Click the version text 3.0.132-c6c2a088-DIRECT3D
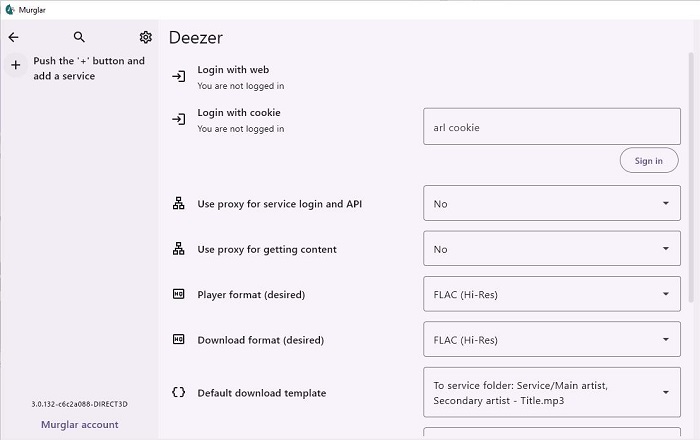700x440 pixels. pos(79,404)
